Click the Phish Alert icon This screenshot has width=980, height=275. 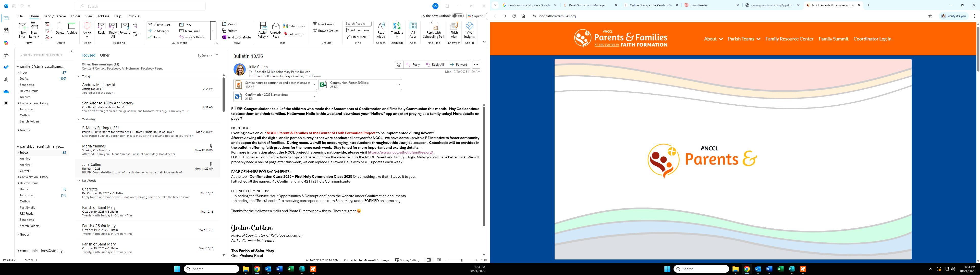tap(454, 26)
